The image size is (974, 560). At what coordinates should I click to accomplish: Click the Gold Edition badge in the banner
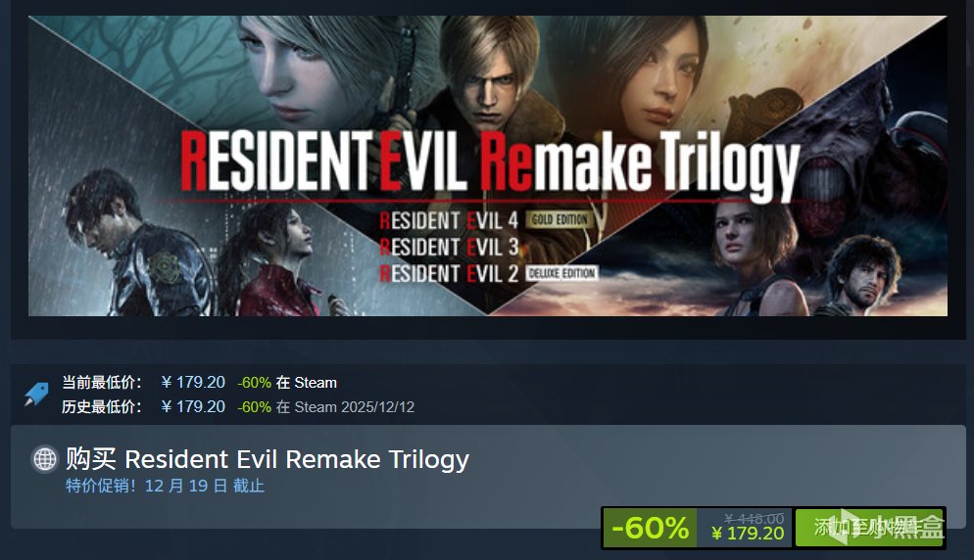(560, 219)
